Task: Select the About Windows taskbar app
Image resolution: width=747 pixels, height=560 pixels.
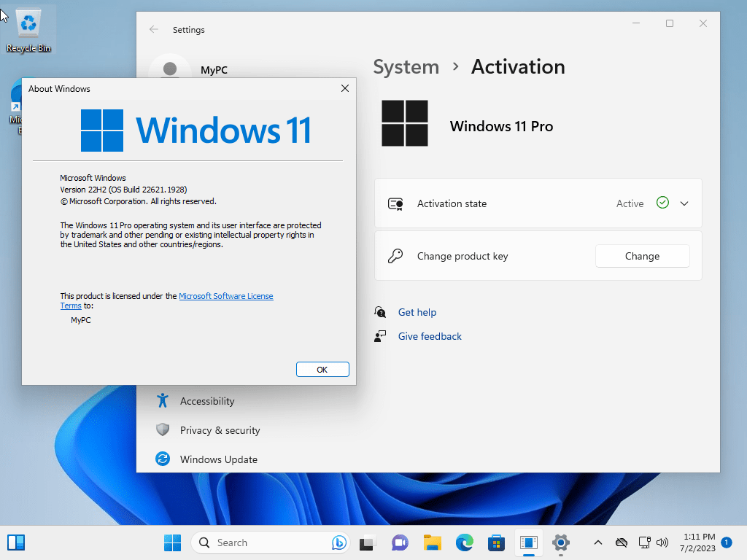Action: (x=529, y=542)
